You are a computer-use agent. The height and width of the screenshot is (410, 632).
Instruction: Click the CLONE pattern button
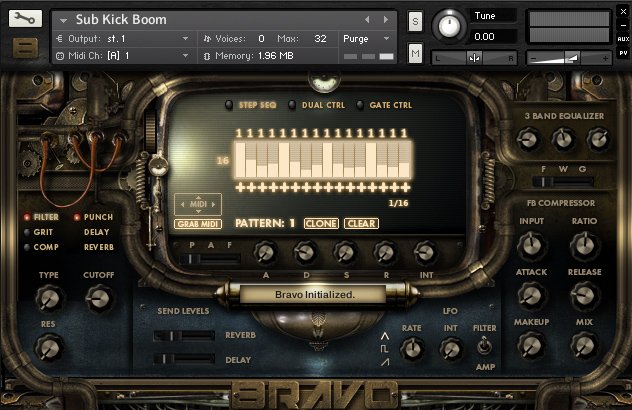coord(321,223)
